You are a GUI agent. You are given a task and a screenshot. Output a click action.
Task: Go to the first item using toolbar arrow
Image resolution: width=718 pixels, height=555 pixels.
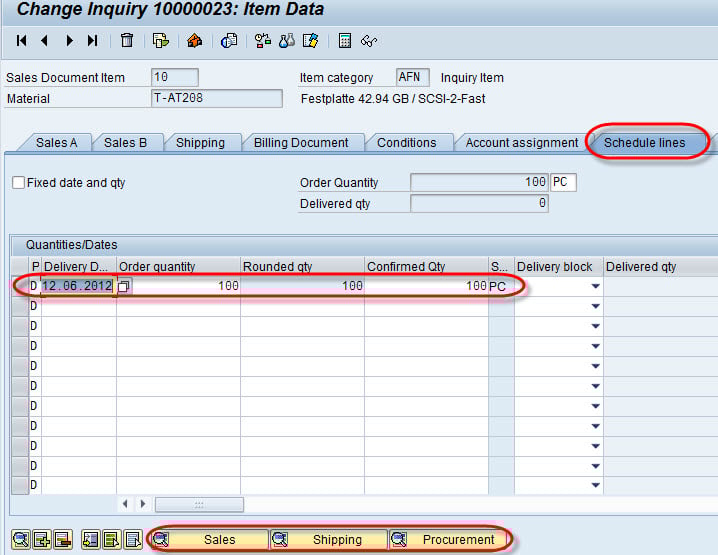(x=21, y=41)
